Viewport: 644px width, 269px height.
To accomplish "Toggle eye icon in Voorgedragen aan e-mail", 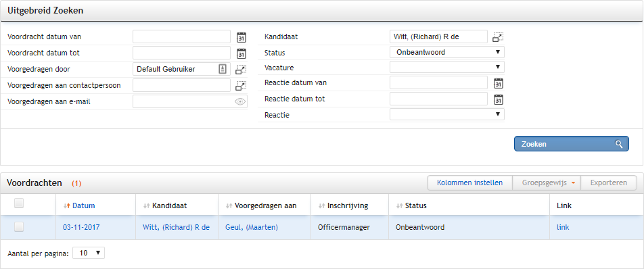I will (240, 101).
